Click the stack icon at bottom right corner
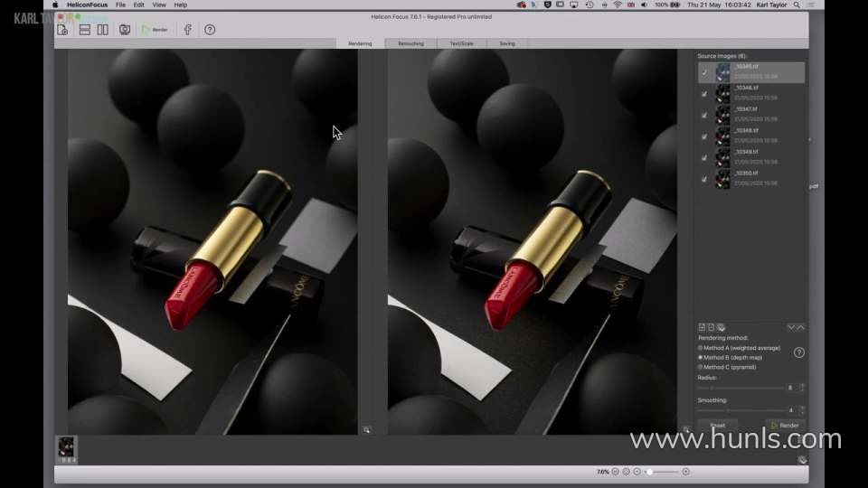Screen dimensions: 868x488 802,460
